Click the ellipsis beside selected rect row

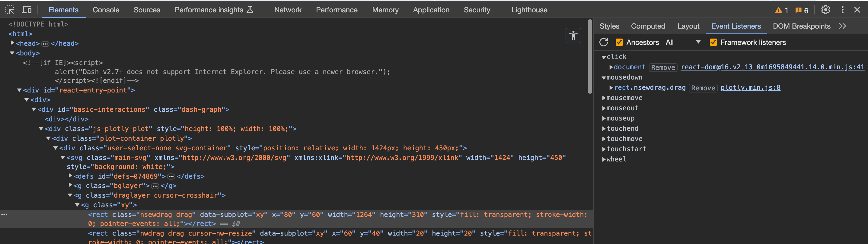(x=4, y=214)
